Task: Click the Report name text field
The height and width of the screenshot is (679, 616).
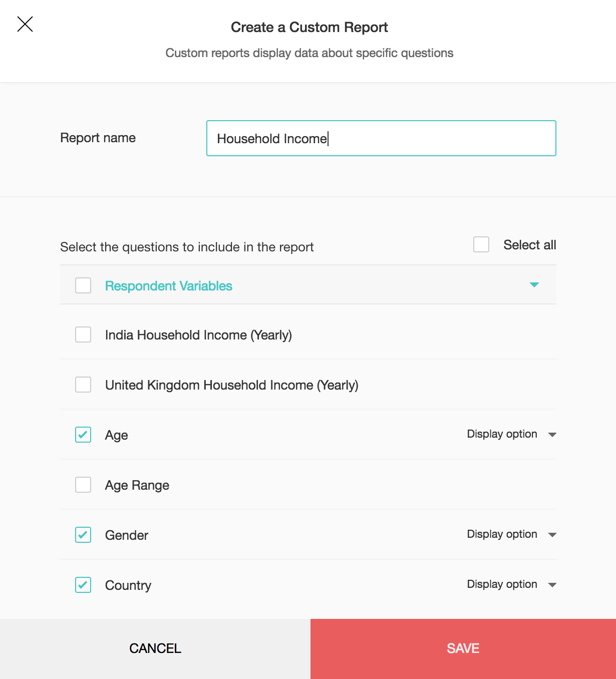Action: [x=381, y=138]
